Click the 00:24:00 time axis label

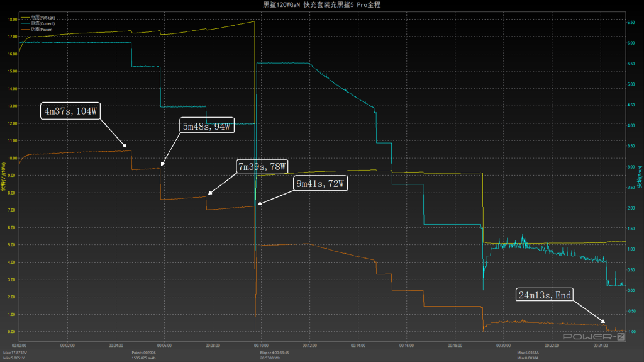[601, 346]
